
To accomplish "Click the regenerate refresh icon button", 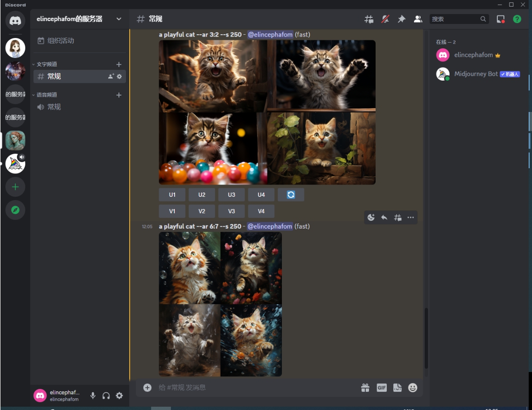I will click(x=291, y=194).
